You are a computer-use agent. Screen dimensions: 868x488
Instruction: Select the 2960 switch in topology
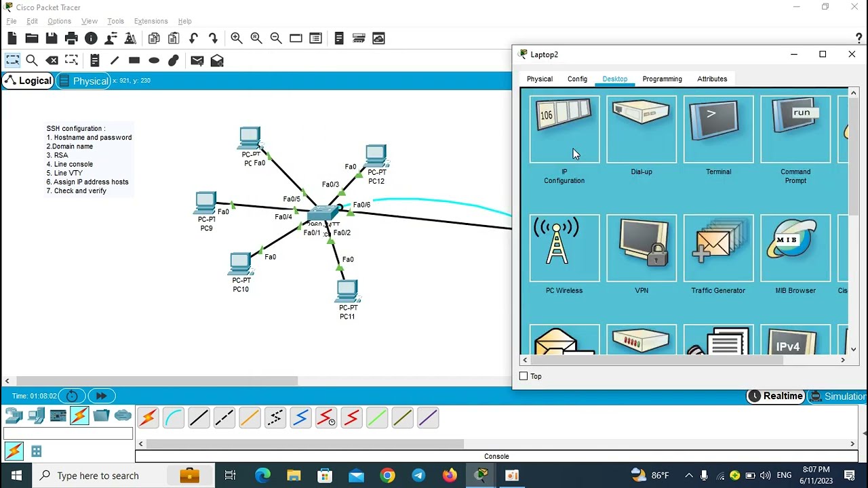tap(323, 214)
